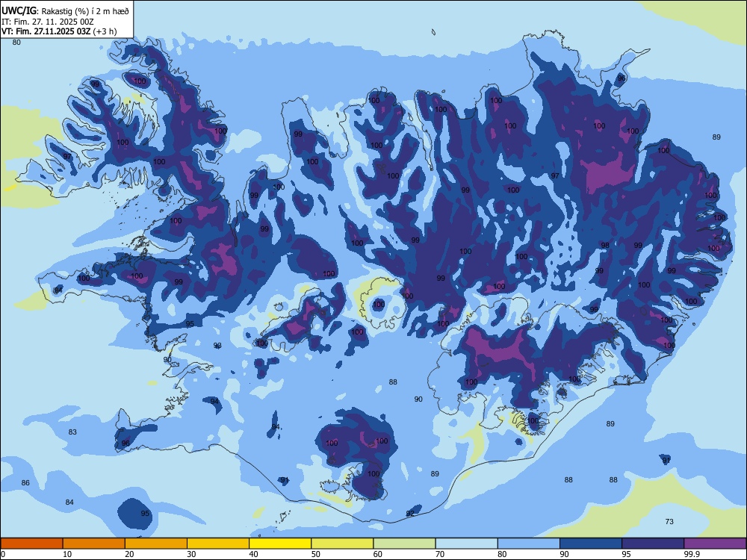The height and width of the screenshot is (560, 747).
Task: Select the 10–20 orange legend swatch
Action: pos(94,544)
